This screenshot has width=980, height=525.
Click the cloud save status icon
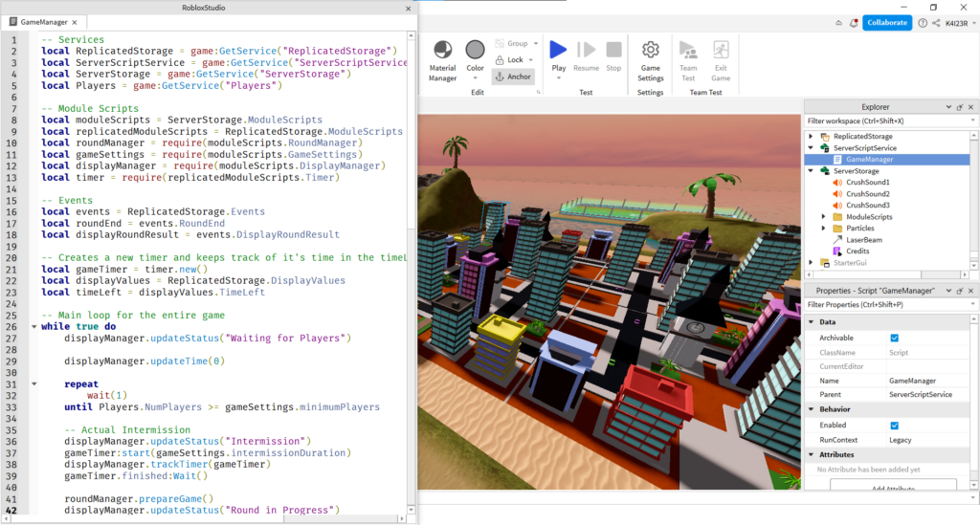click(838, 23)
